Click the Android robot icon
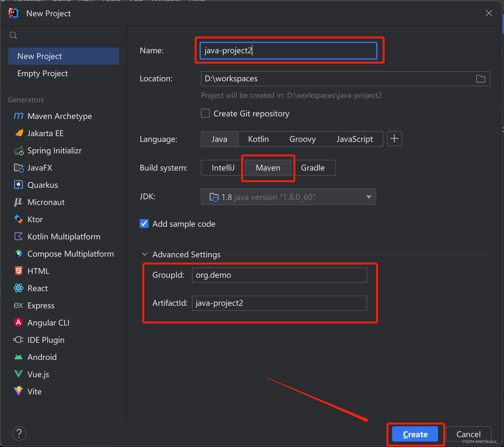Screen dimensions: 504x447 18,357
